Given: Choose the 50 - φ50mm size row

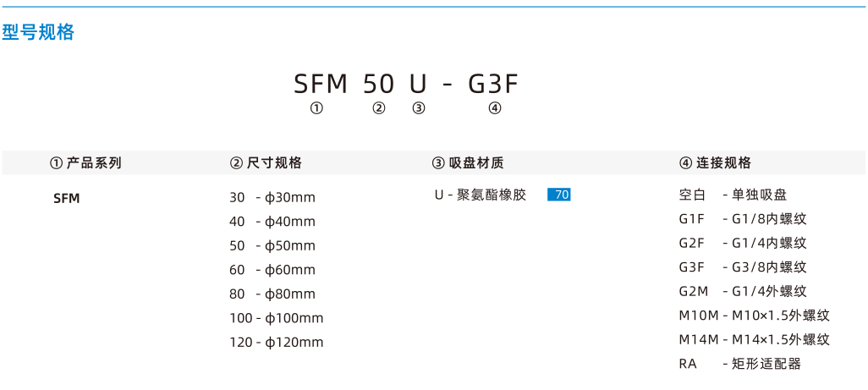Looking at the screenshot, I should (x=272, y=245).
